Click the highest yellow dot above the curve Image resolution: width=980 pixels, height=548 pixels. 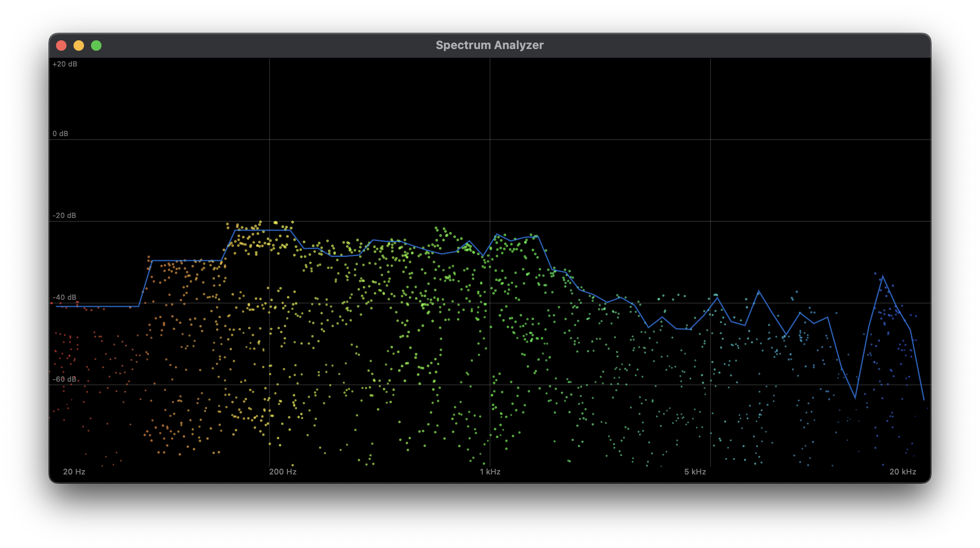coord(261,222)
